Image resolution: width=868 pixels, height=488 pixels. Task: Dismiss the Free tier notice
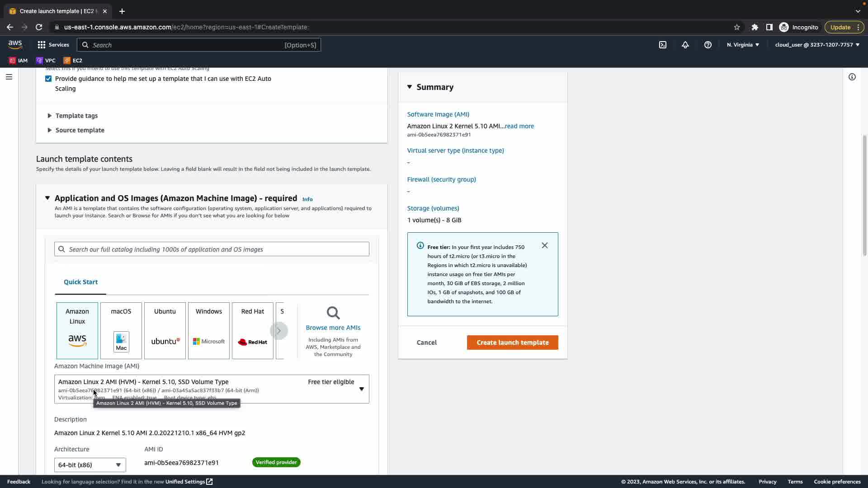tap(545, 245)
